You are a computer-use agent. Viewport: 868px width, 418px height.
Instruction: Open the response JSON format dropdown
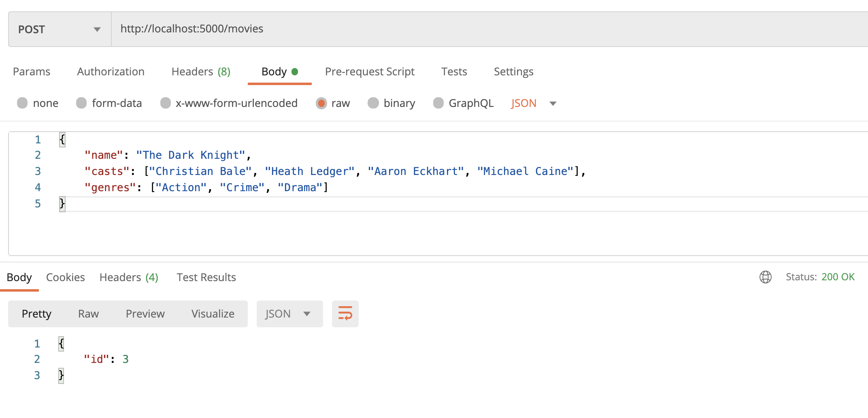point(289,314)
